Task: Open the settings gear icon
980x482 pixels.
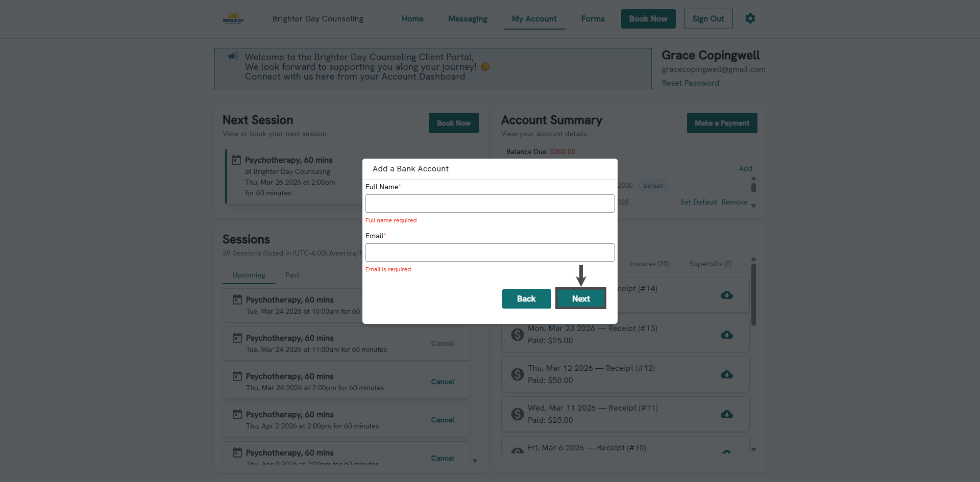Action: coord(750,19)
